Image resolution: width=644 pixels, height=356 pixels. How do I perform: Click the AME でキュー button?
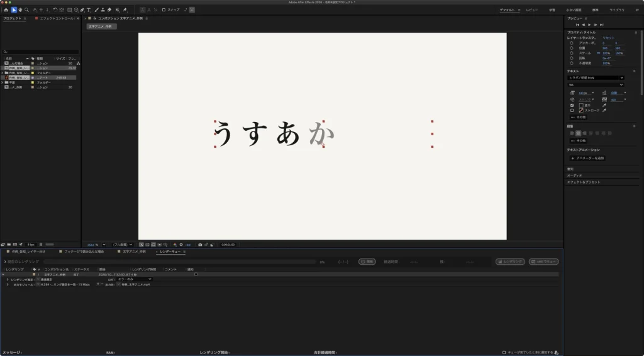click(543, 262)
